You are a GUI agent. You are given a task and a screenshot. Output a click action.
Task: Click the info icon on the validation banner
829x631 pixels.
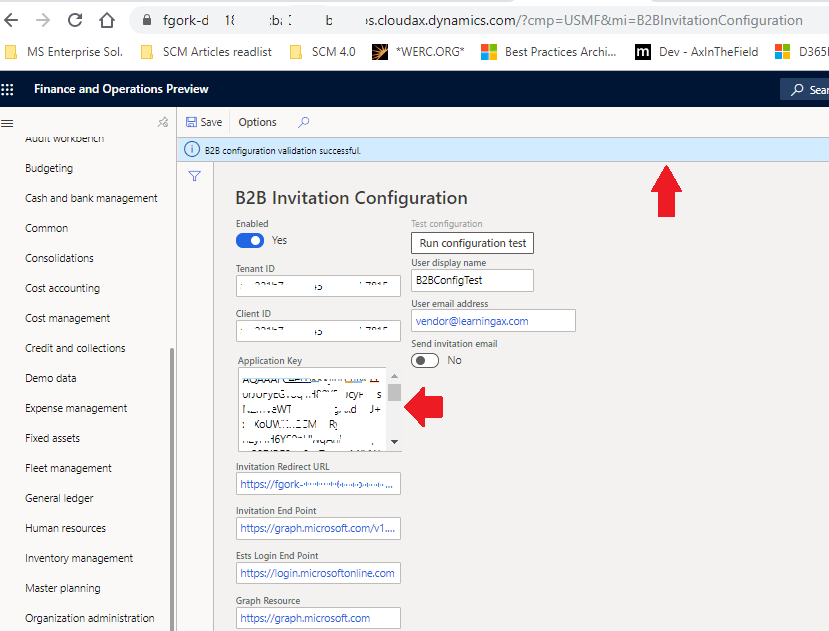[x=191, y=148]
